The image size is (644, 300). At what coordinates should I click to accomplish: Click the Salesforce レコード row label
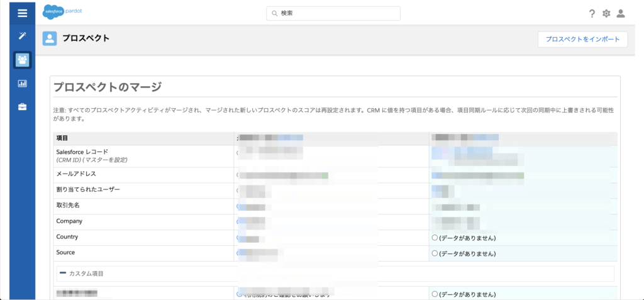click(x=82, y=152)
